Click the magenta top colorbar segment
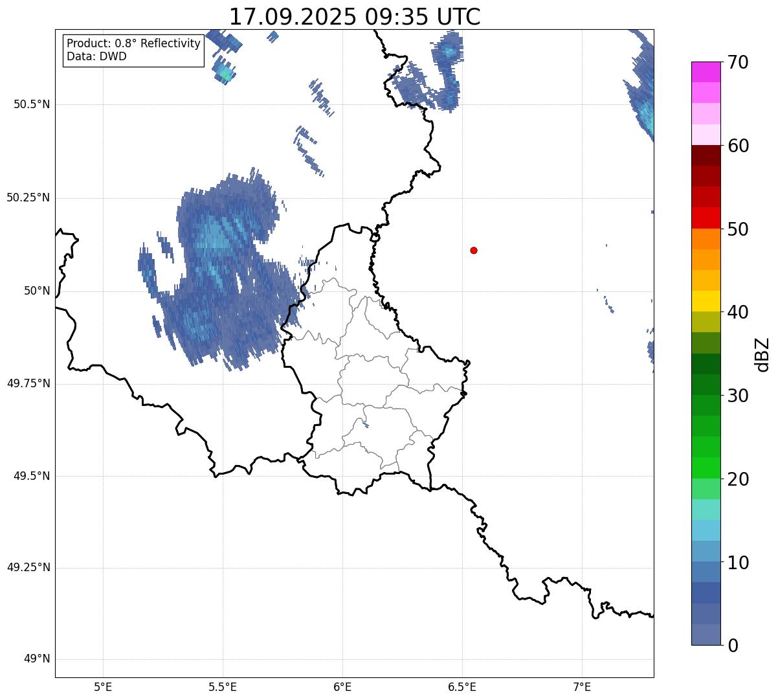The height and width of the screenshot is (700, 778). pyautogui.click(x=706, y=72)
